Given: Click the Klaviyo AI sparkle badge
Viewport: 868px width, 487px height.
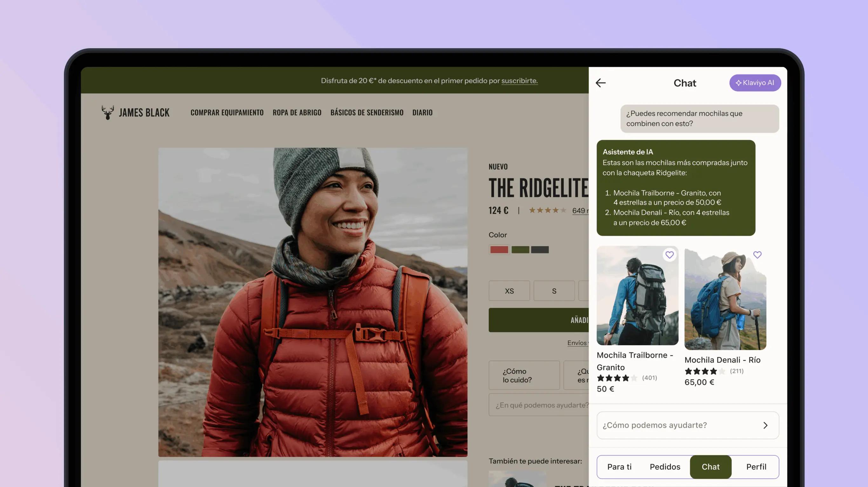Looking at the screenshot, I should click(755, 83).
